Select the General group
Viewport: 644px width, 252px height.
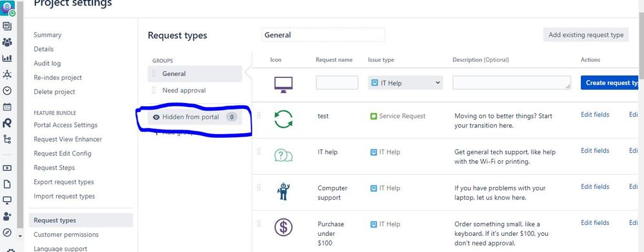click(x=195, y=74)
